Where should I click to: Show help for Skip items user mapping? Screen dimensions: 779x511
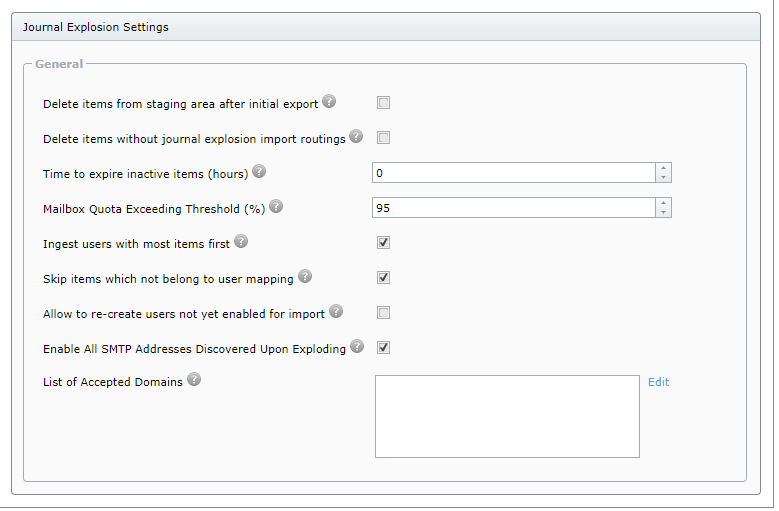pos(305,277)
